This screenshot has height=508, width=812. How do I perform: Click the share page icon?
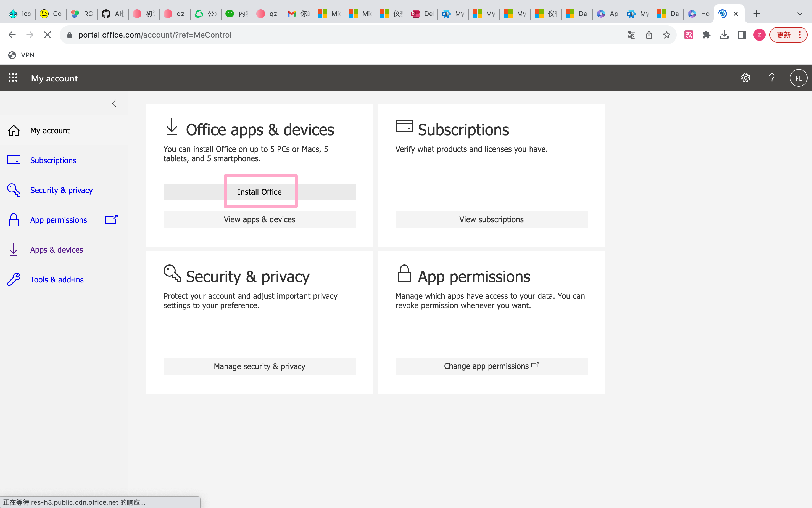point(649,35)
